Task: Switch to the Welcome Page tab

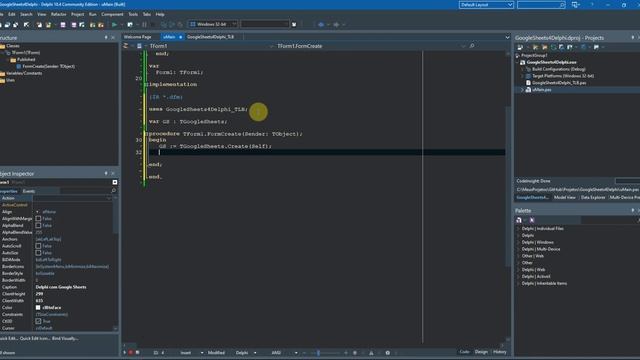Action: point(138,37)
